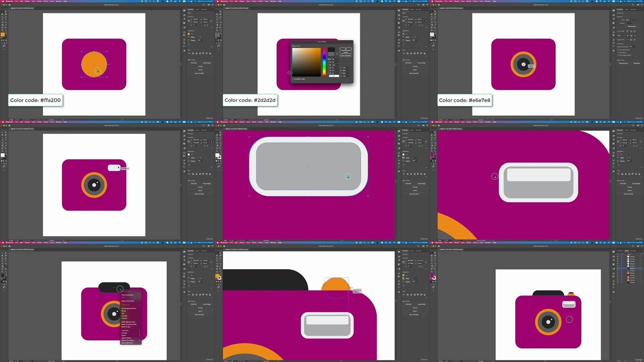The height and width of the screenshot is (362, 644).
Task: Select Selection tool in context-menu frame toolbar
Action: (x=2, y=253)
